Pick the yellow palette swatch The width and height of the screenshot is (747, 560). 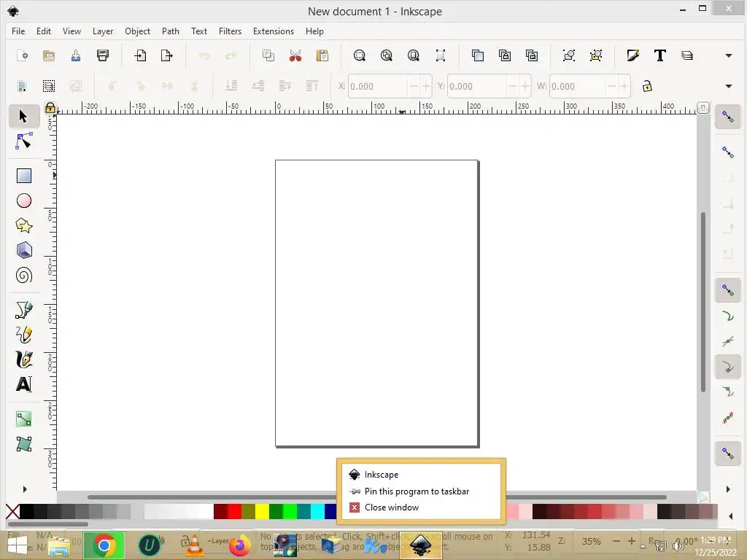pos(262,511)
